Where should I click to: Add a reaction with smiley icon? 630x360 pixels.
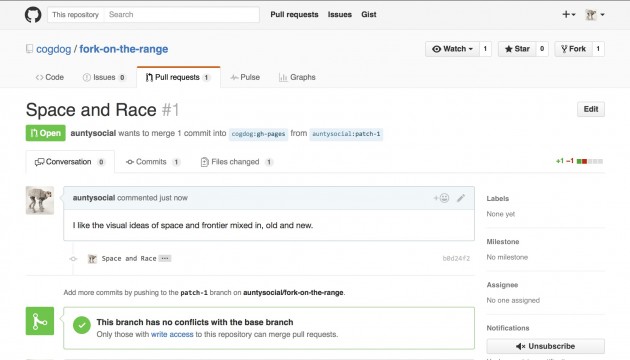441,198
